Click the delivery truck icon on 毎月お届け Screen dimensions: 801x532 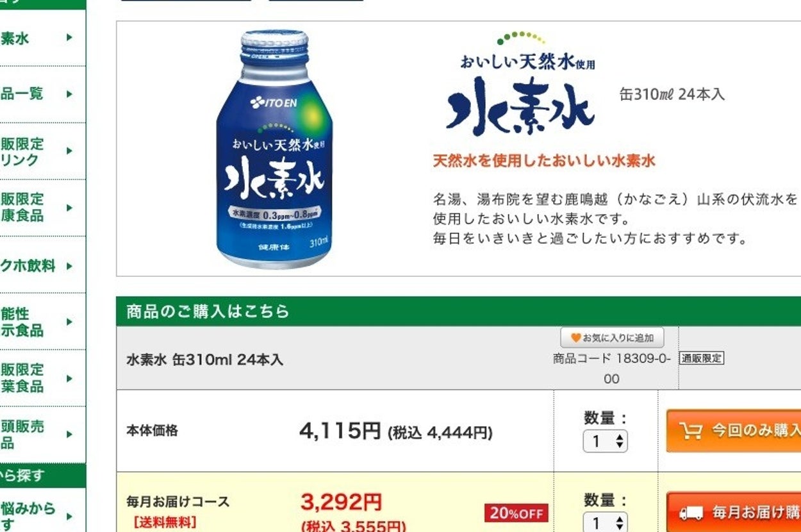click(x=691, y=513)
